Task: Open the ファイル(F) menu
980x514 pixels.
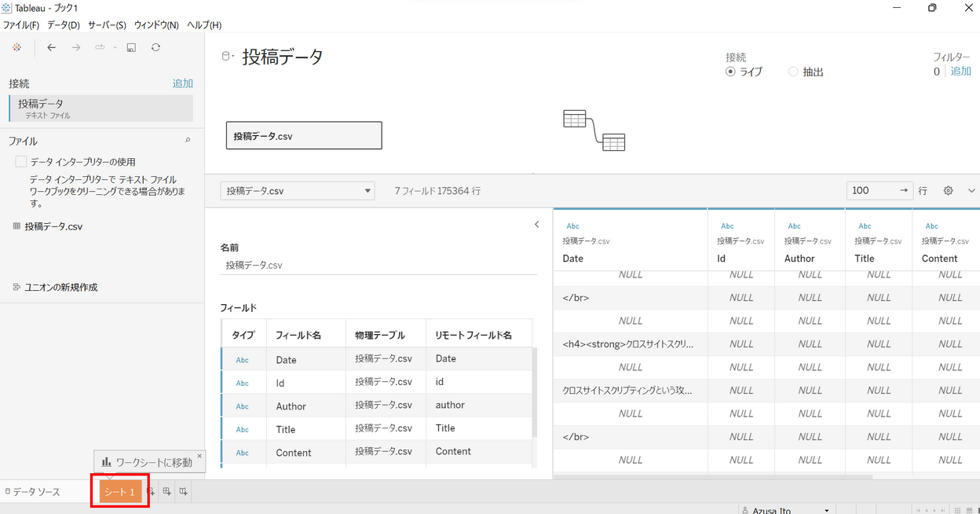Action: (21, 25)
